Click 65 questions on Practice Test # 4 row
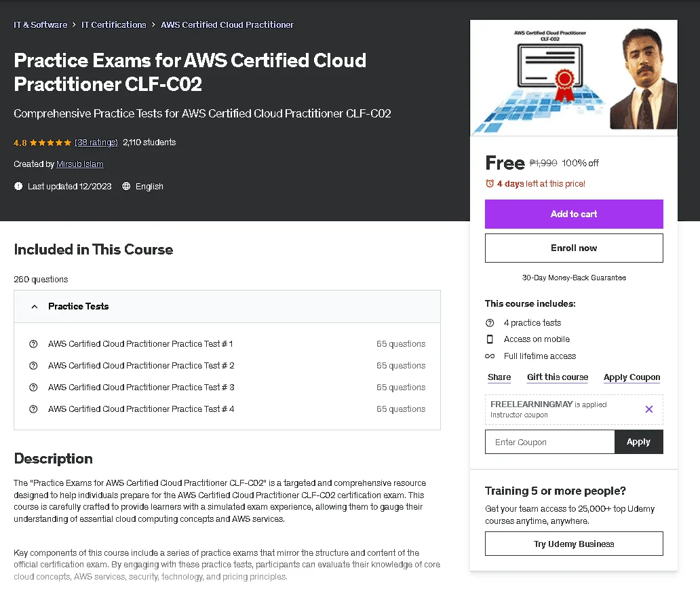 pyautogui.click(x=400, y=409)
